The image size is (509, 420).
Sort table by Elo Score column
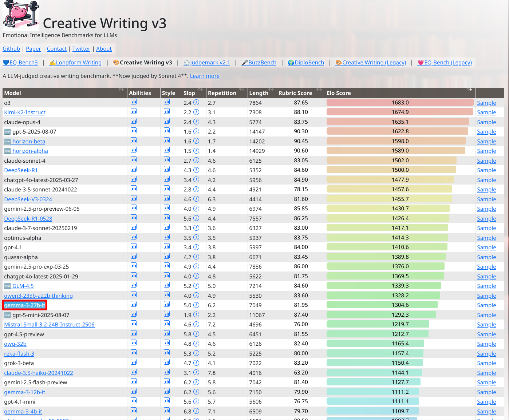pyautogui.click(x=400, y=93)
